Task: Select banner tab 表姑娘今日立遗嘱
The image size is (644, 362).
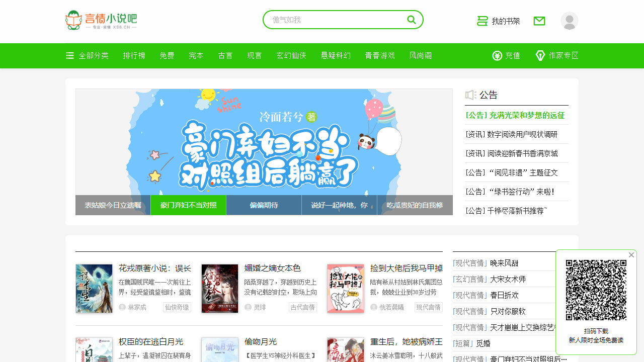Action: [113, 205]
